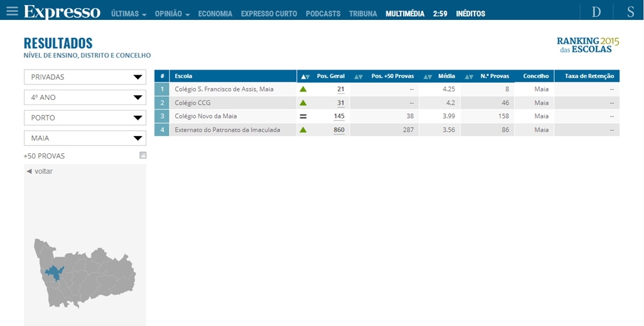The height and width of the screenshot is (326, 644).
Task: Open the Podcasts section
Action: tap(323, 14)
